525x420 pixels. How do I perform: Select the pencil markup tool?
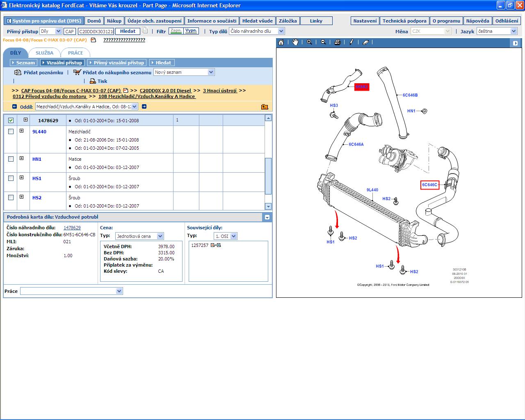click(x=352, y=42)
